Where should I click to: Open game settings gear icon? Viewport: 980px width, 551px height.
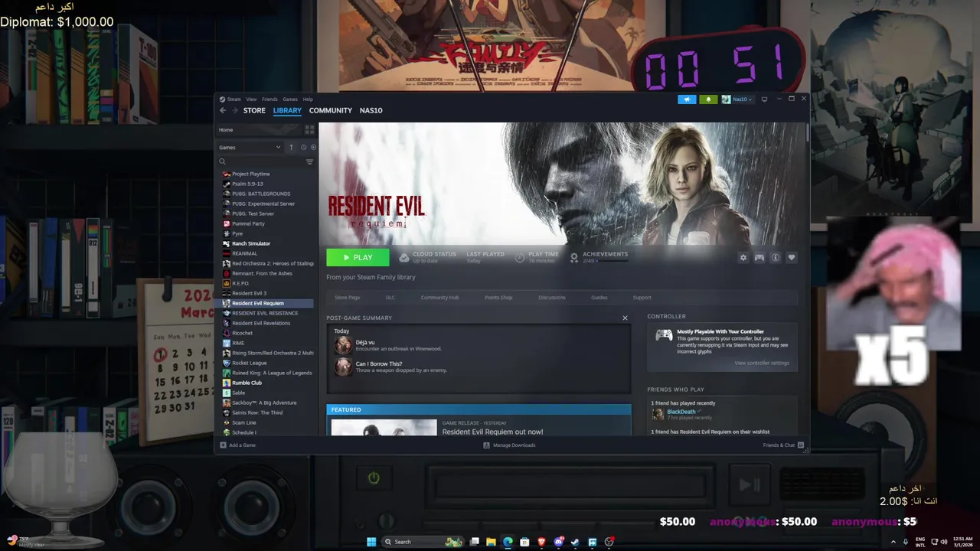tap(743, 258)
